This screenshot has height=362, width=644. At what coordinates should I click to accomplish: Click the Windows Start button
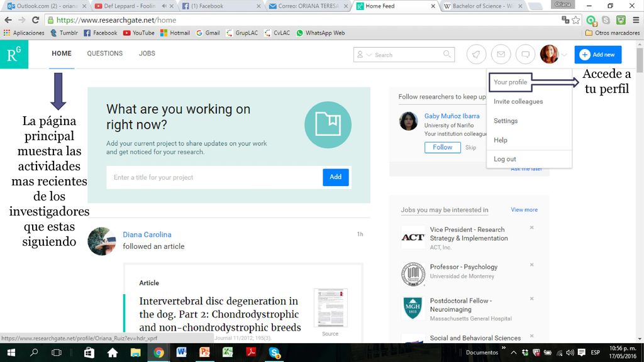pyautogui.click(x=11, y=352)
